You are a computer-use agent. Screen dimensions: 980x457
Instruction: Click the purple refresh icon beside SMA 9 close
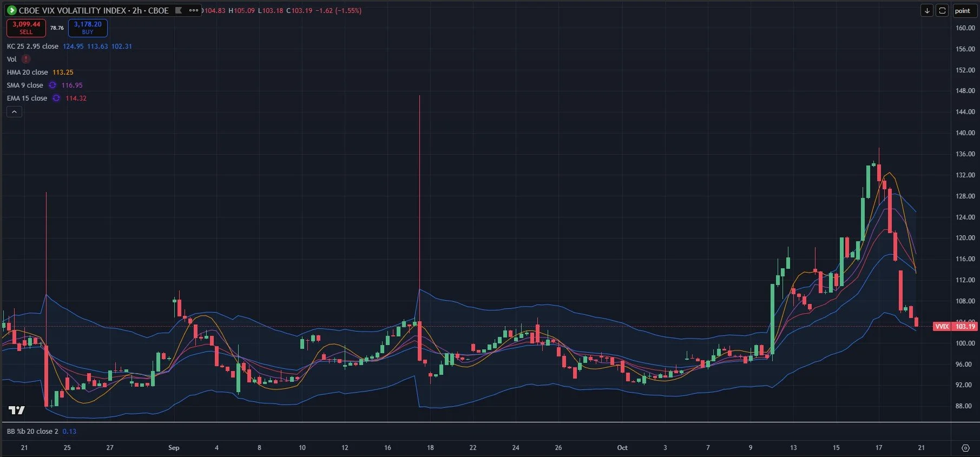[52, 85]
